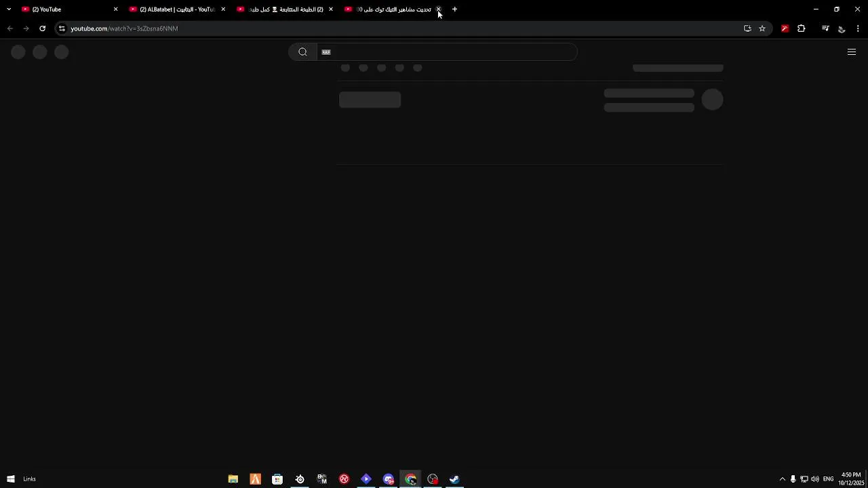Screen dimensions: 868x488
Task: Open Steam from the taskbar
Action: [x=454, y=479]
